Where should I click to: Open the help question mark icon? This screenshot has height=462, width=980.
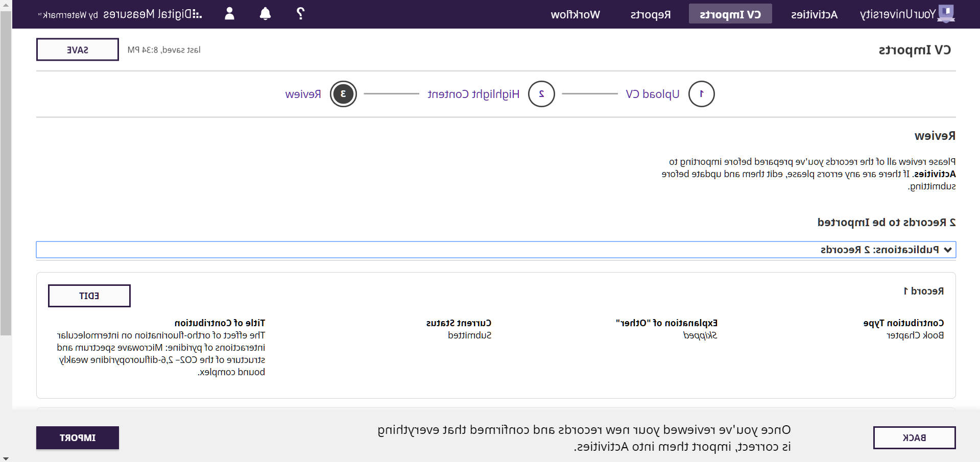click(x=301, y=13)
